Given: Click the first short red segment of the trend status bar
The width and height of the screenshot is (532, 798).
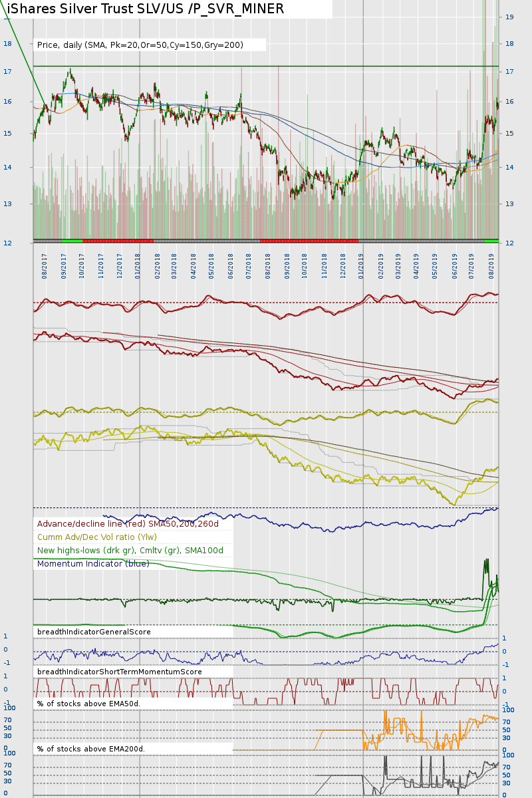Looking at the screenshot, I should coord(118,241).
